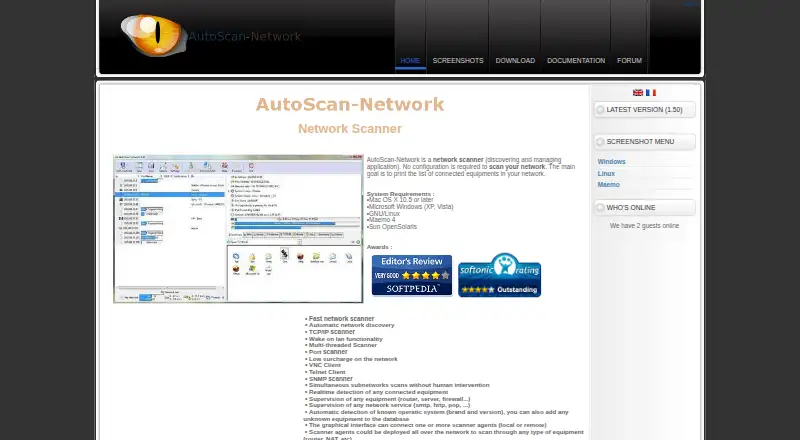Enlarge the AutoScan-Network application screenshot thumbnail

pos(238,229)
